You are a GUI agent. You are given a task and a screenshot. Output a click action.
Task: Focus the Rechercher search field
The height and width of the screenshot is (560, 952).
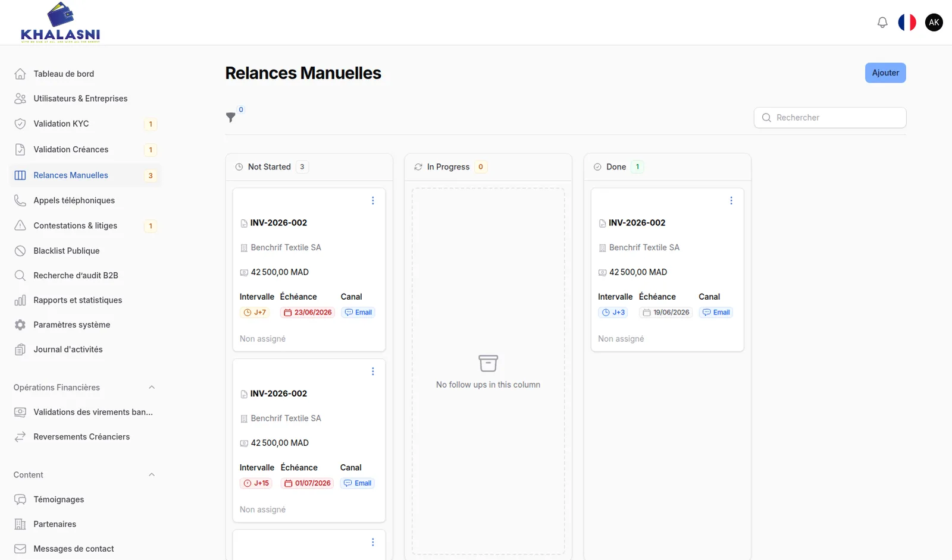tap(830, 118)
